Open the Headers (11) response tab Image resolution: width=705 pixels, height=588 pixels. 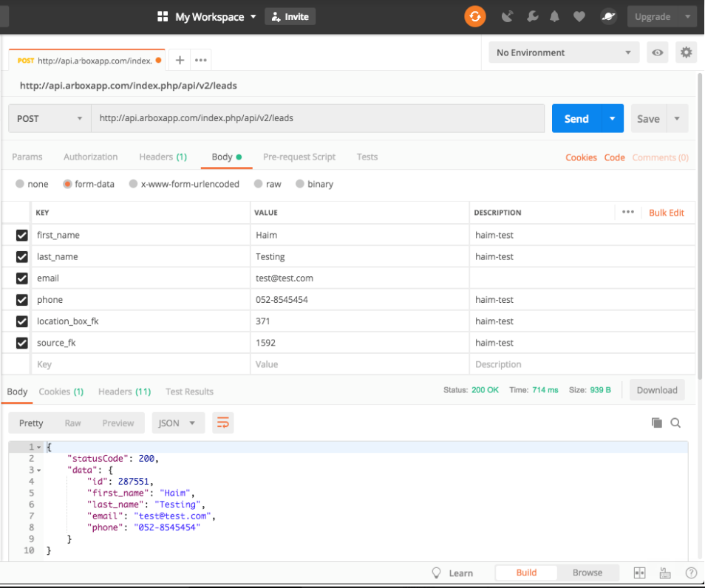pos(124,392)
